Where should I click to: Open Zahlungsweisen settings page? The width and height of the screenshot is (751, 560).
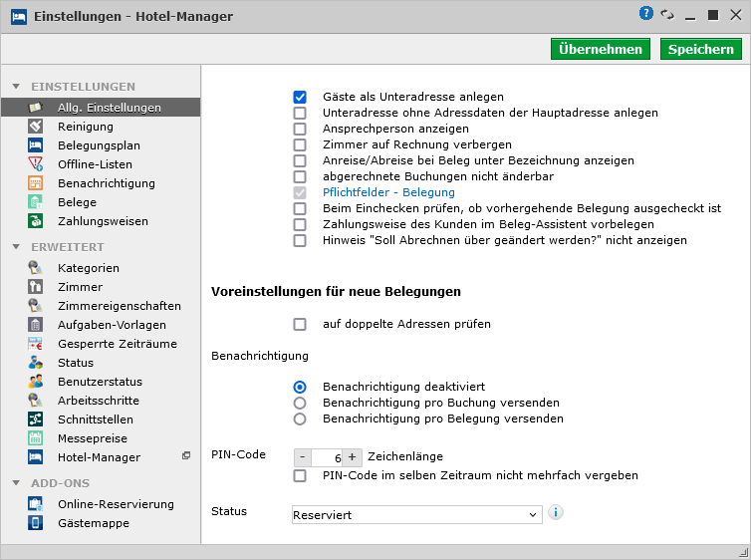point(101,221)
